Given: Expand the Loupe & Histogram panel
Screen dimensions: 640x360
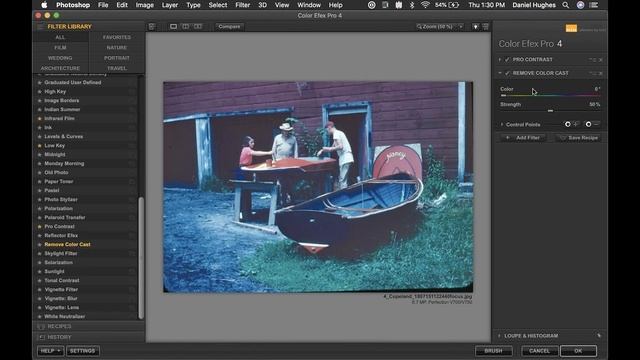Looking at the screenshot, I should click(x=499, y=336).
